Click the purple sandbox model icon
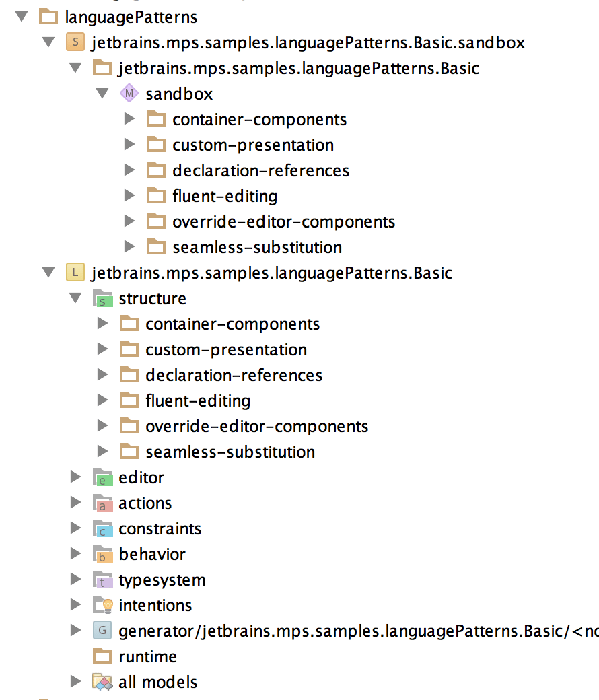Screen dimensions: 599x700 [x=129, y=94]
